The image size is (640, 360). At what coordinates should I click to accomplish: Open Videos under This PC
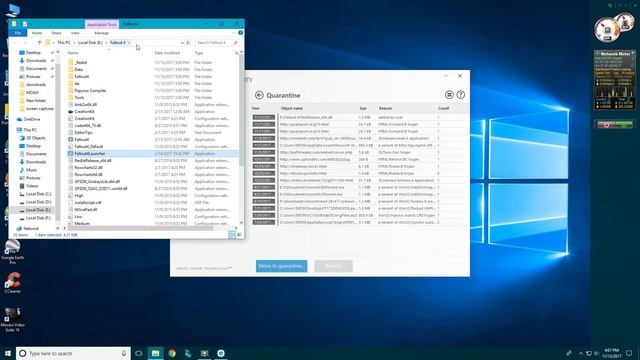(32, 186)
